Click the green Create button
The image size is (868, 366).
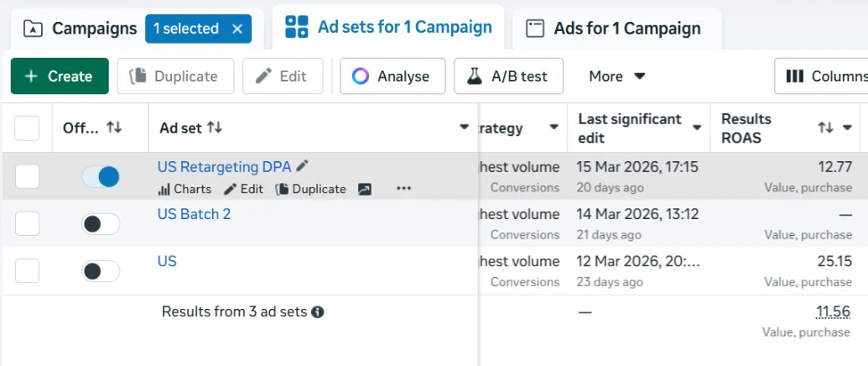pyautogui.click(x=60, y=76)
